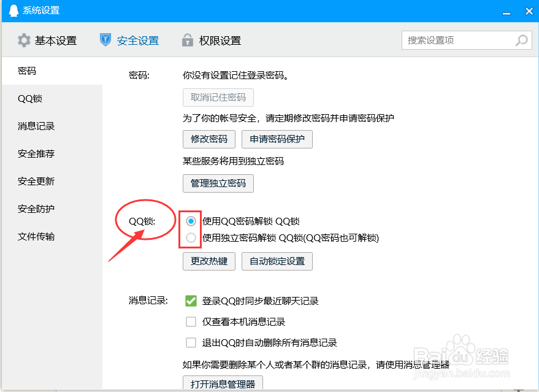Select 安全更新 in the left sidebar
This screenshot has width=539, height=392.
pos(52,181)
